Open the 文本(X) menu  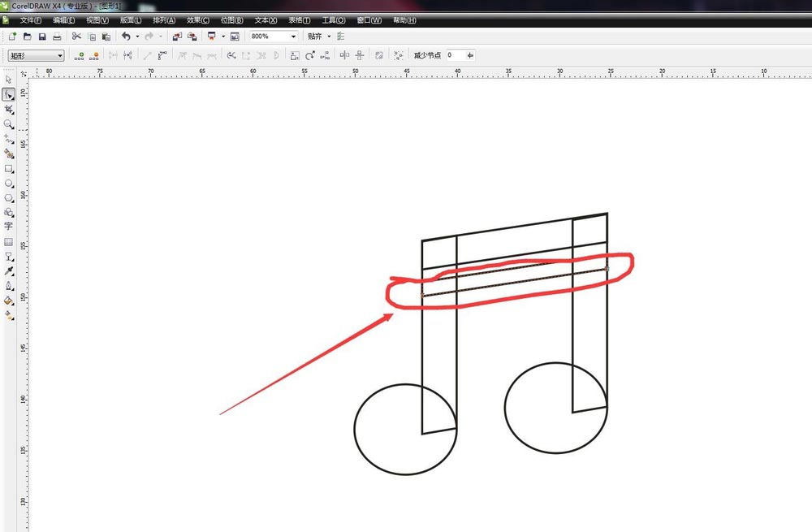click(266, 20)
